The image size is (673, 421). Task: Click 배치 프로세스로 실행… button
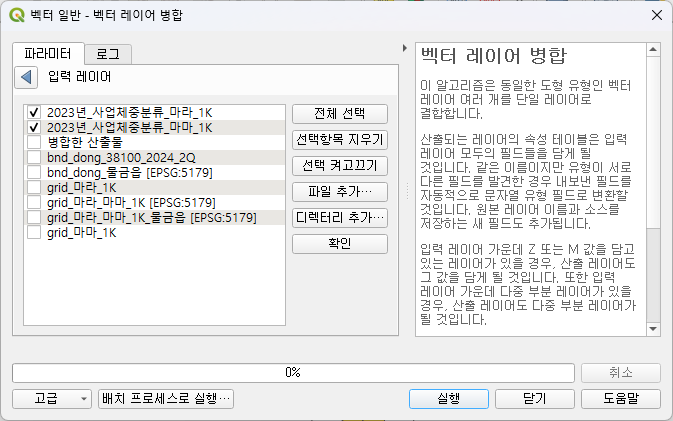tap(166, 399)
